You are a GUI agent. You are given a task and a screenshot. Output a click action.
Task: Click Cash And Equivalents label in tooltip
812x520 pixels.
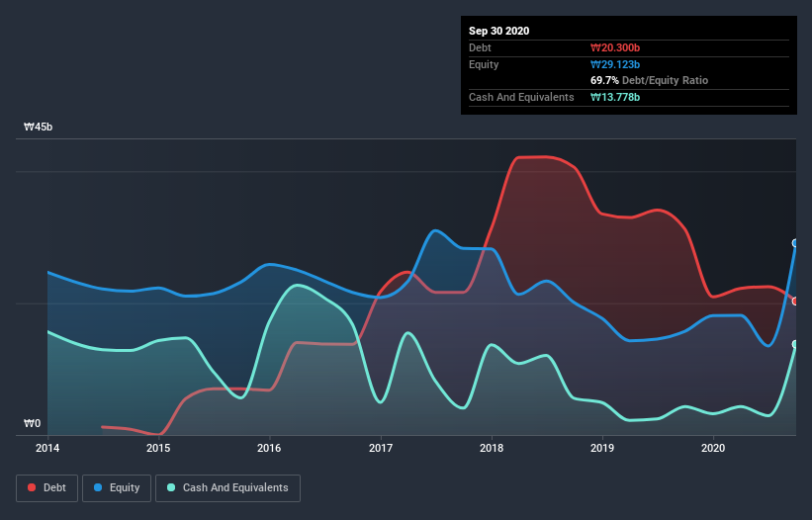(521, 97)
